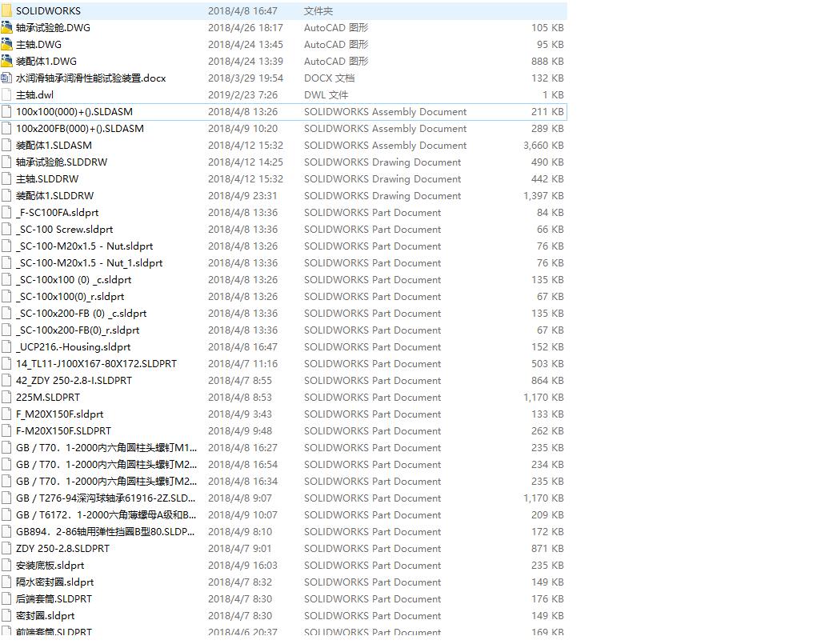Screen dimensions: 821x644
Task: Select file 安装底板.sldprt
Action: [50, 565]
